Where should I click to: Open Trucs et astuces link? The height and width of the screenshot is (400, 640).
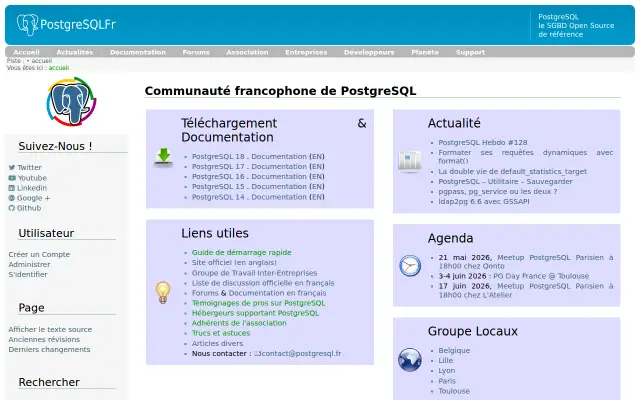[x=221, y=333]
